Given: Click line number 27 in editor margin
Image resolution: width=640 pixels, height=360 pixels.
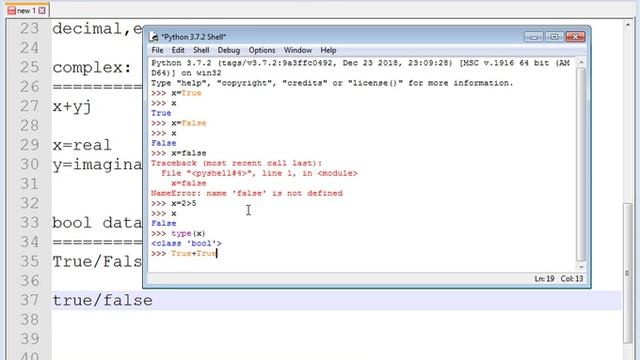Looking at the screenshot, I should pos(29,107).
